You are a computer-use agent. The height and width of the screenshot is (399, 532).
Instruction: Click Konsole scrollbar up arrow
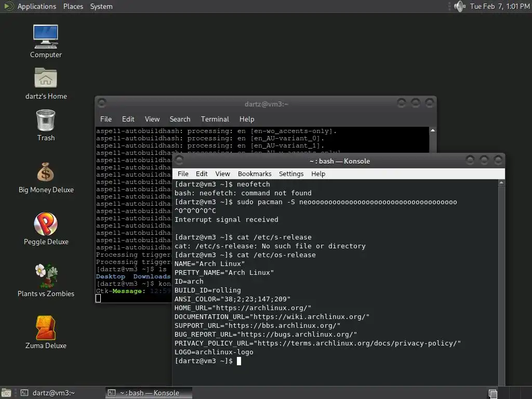(501, 183)
